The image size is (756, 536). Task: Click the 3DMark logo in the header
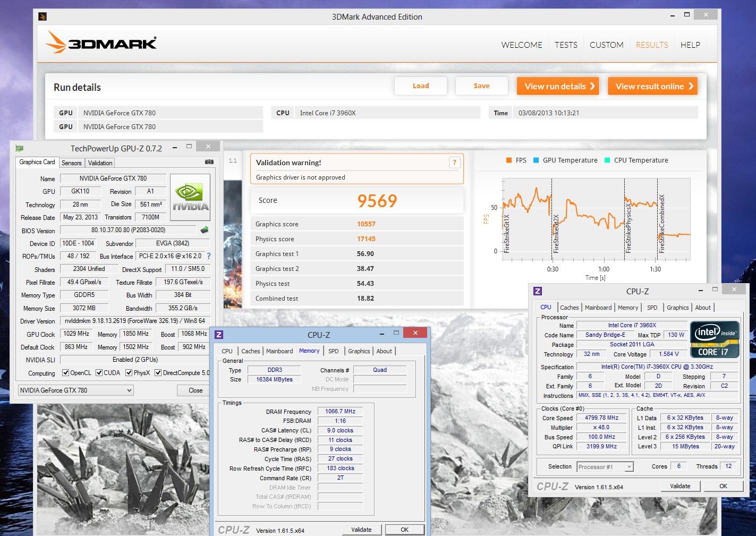(101, 42)
